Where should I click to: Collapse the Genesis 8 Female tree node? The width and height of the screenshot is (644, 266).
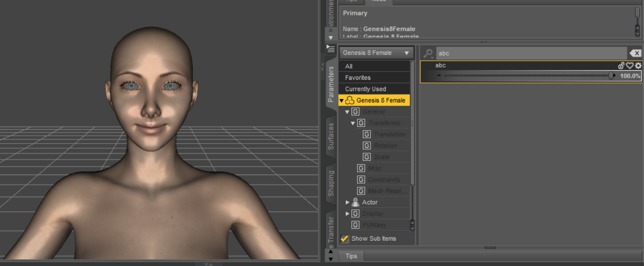point(342,101)
